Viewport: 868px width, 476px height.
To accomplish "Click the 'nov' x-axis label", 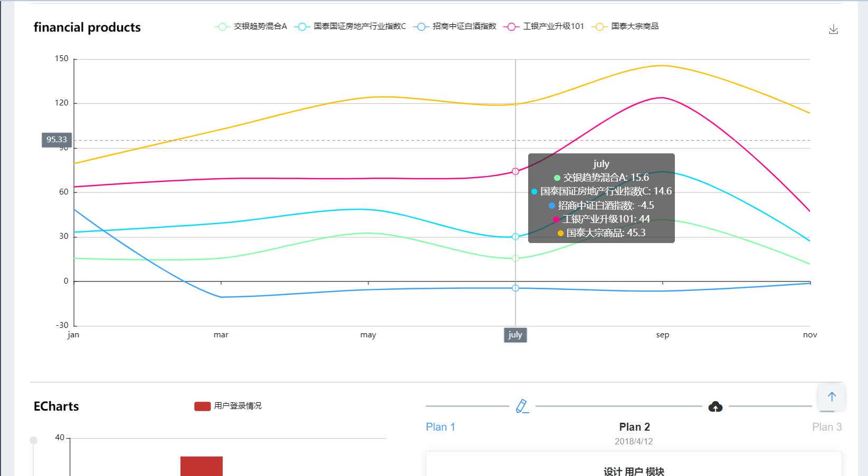I will tap(810, 335).
